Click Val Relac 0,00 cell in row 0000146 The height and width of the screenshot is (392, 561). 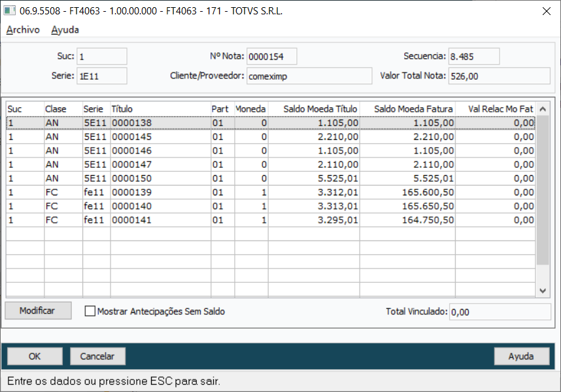coord(495,151)
